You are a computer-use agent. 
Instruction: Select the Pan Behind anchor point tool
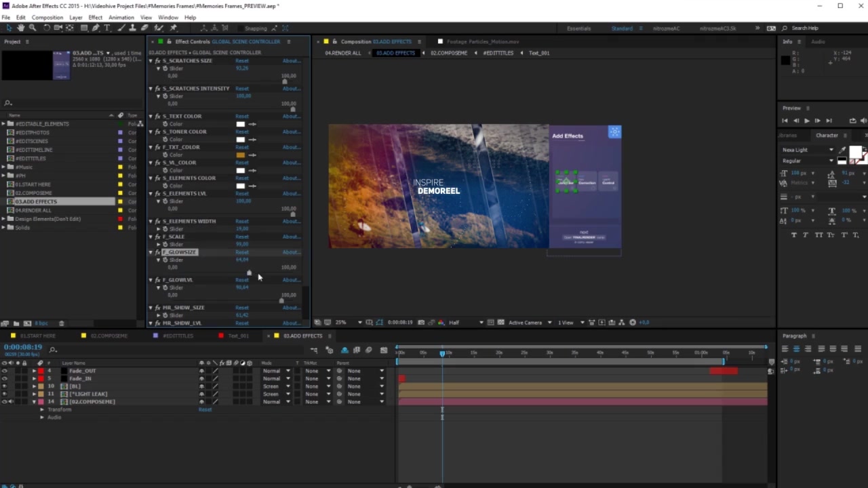coord(69,28)
